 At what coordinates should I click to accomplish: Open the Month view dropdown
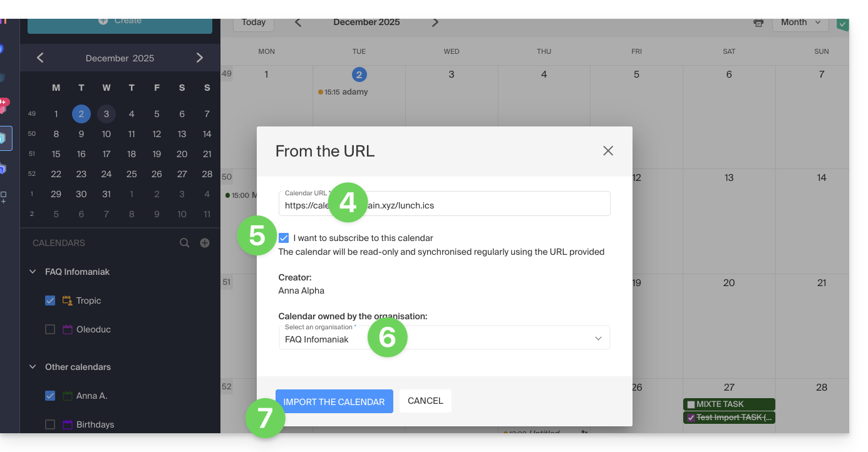point(800,23)
